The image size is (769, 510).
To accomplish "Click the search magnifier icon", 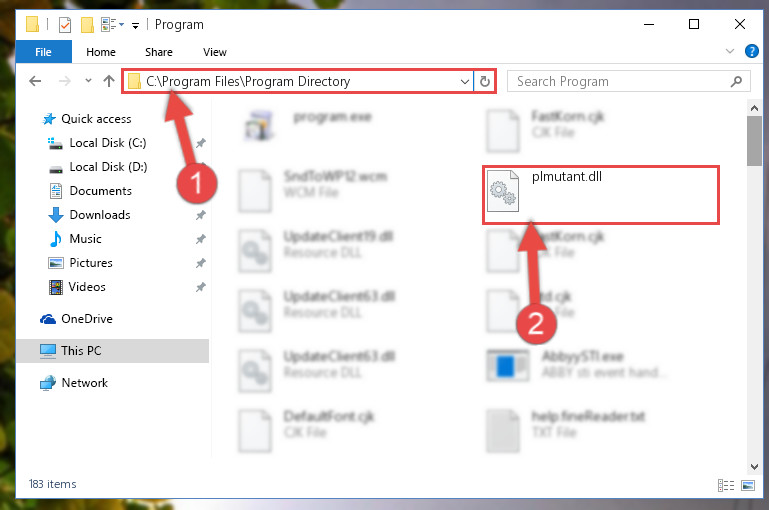I will point(736,81).
